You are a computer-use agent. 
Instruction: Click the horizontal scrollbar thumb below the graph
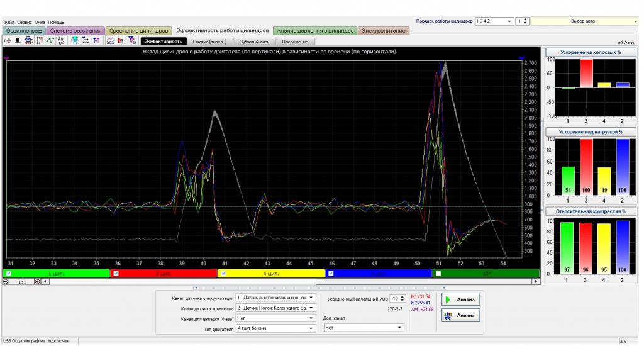point(423,282)
